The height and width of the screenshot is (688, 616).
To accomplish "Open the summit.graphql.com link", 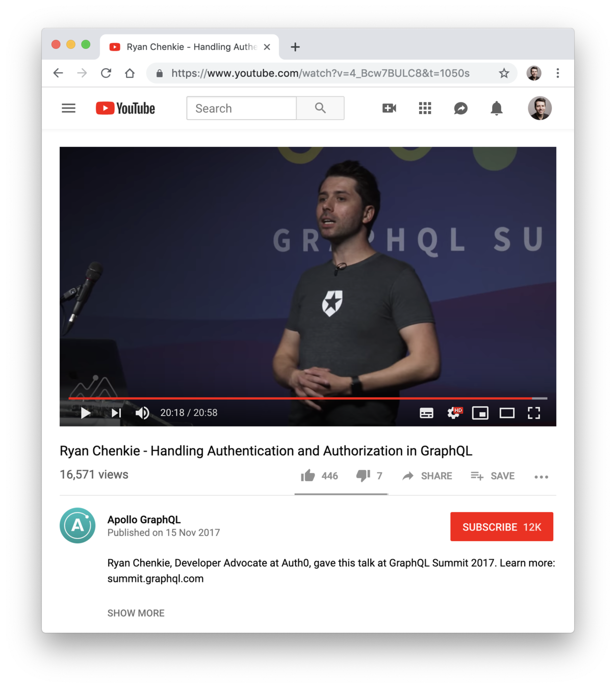I will [156, 578].
